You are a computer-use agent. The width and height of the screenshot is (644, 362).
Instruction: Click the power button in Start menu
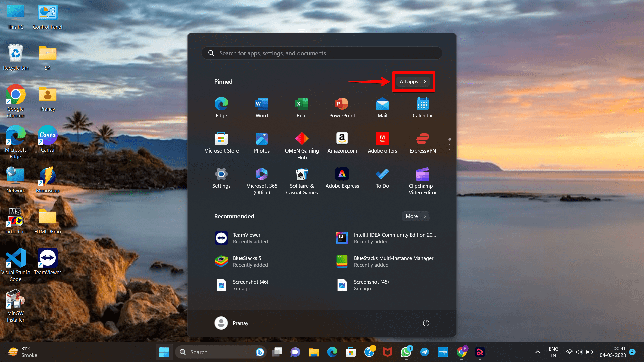pos(426,323)
